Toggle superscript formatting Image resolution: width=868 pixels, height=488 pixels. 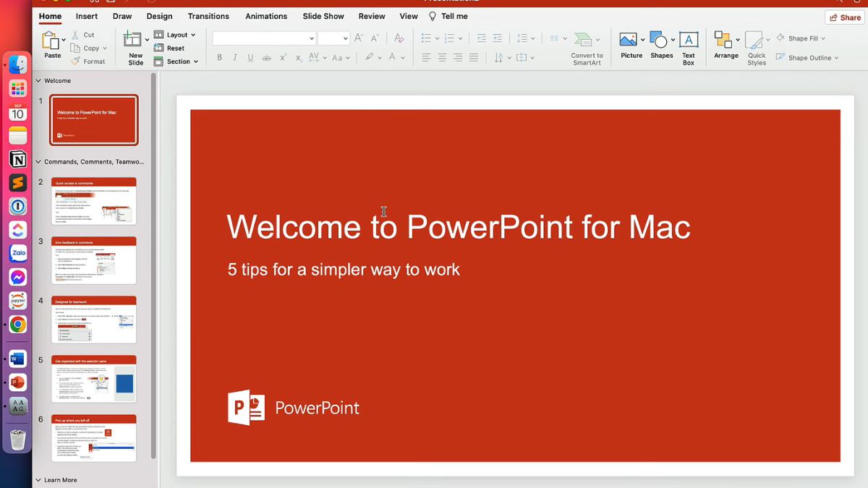tap(283, 58)
